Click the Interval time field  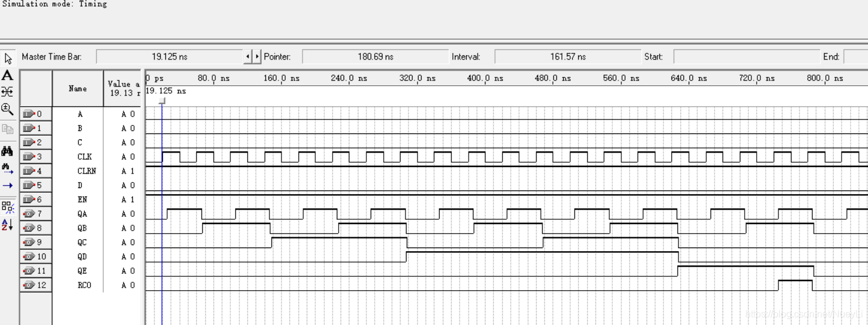(x=568, y=57)
